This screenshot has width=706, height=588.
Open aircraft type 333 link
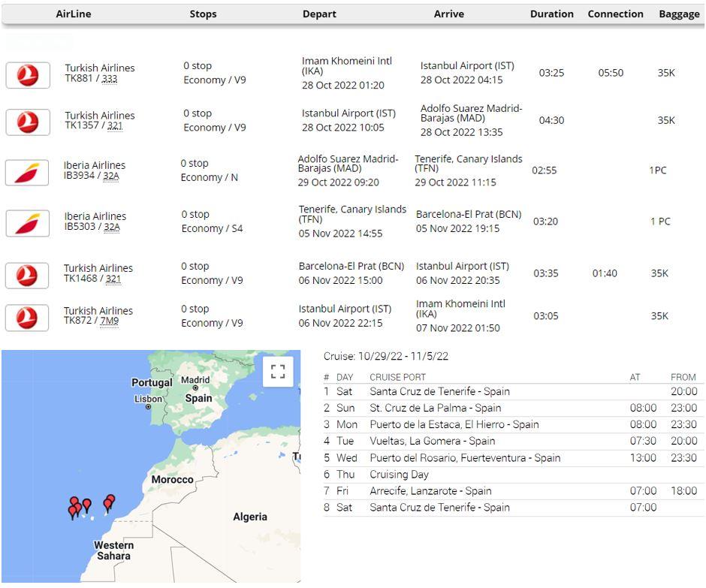point(110,79)
